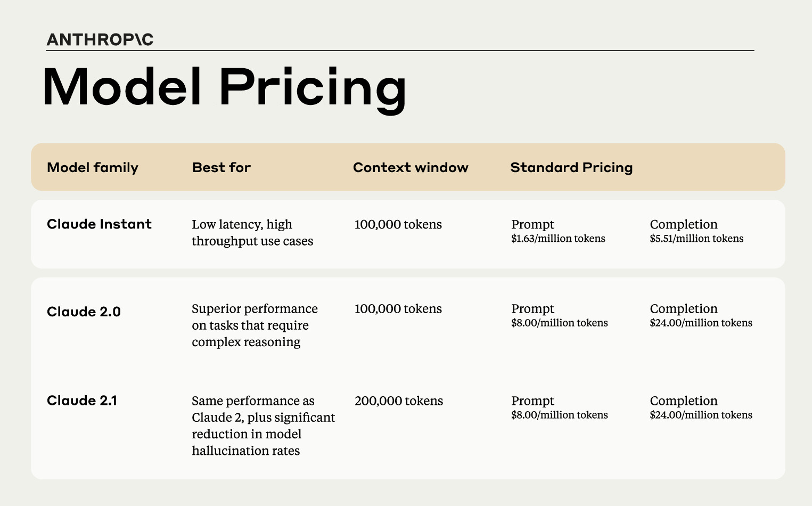Viewport: 812px width, 506px height.
Task: Click the Context window column header
Action: pyautogui.click(x=411, y=168)
